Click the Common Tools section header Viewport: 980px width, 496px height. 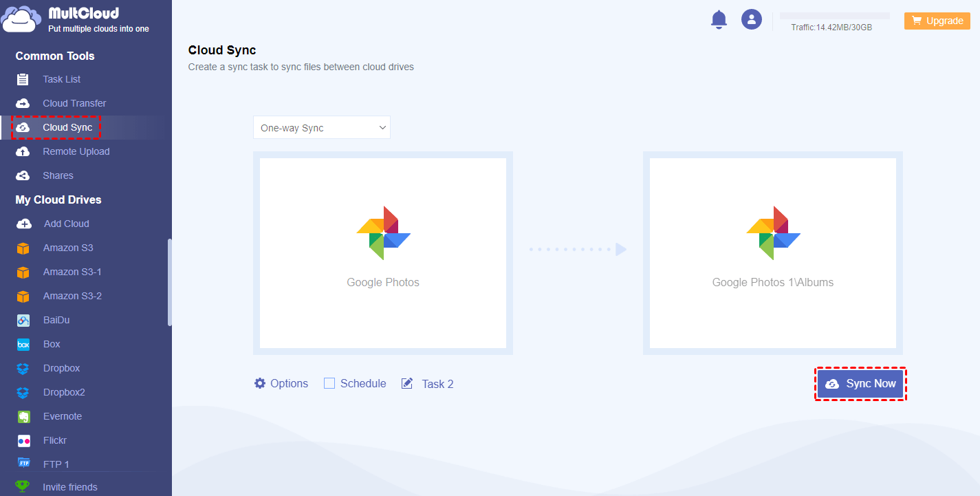click(x=55, y=56)
